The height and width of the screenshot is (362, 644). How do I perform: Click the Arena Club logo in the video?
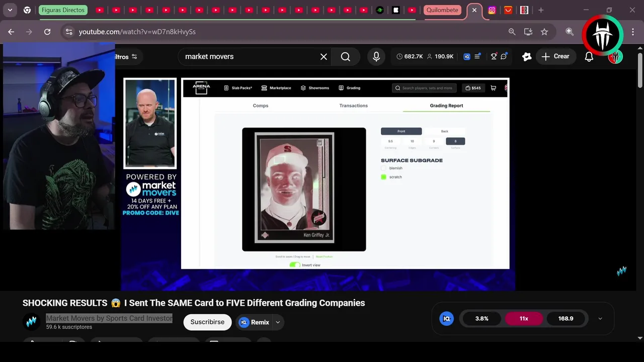tap(201, 88)
